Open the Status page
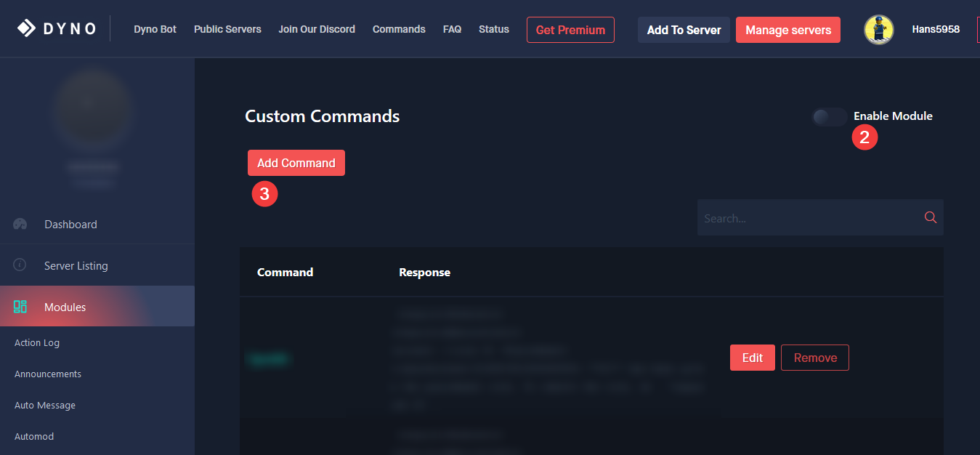The image size is (980, 455). pyautogui.click(x=494, y=29)
